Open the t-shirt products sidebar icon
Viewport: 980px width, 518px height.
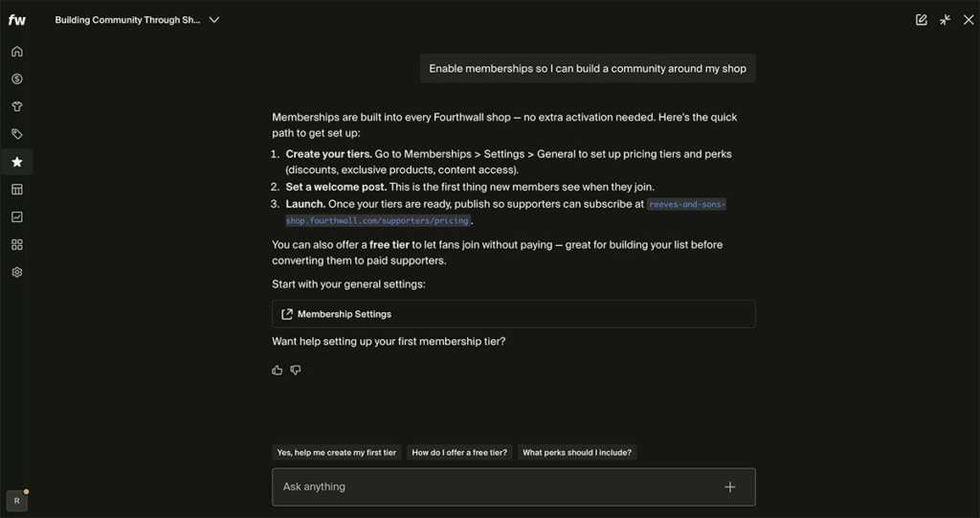click(x=17, y=106)
